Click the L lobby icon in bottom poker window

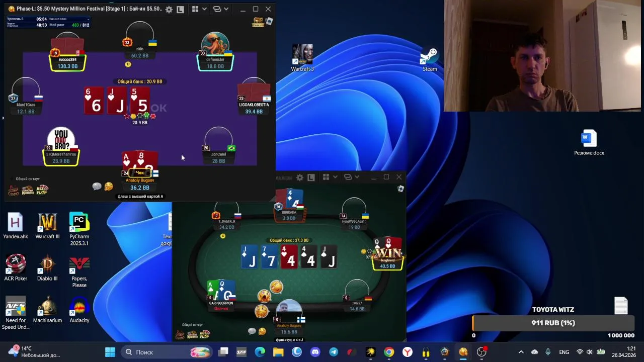[x=311, y=177]
